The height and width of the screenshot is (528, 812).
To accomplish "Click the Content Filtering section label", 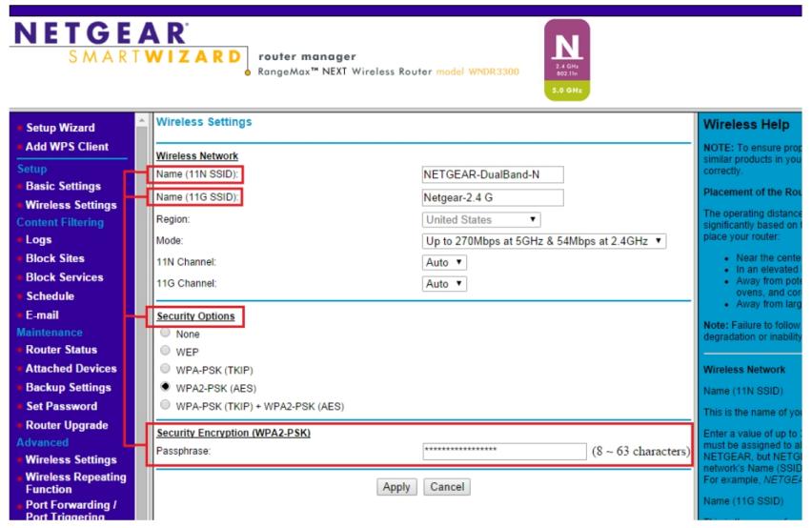I will click(x=60, y=223).
